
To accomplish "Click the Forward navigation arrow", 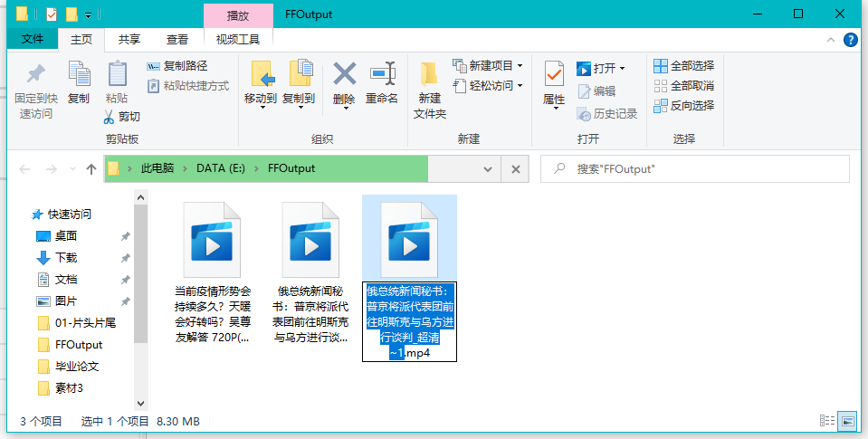I will coord(51,169).
